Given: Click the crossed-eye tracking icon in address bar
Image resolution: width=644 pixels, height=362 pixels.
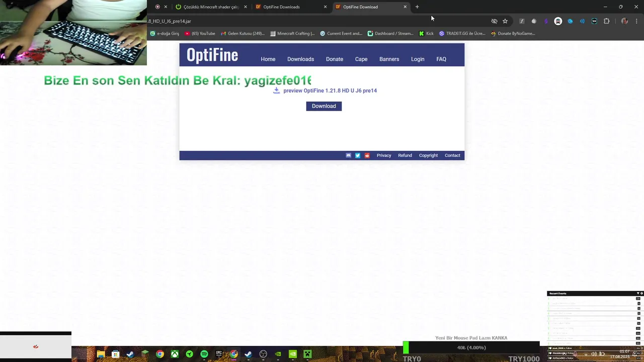Looking at the screenshot, I should pos(494,21).
